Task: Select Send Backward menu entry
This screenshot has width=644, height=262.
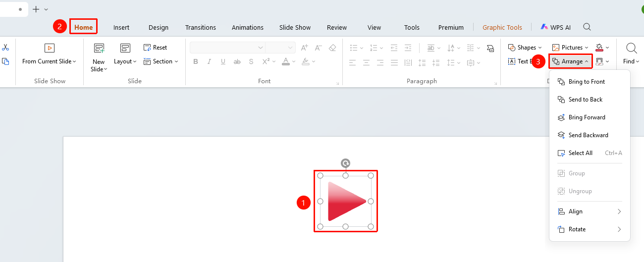Action: coord(588,135)
